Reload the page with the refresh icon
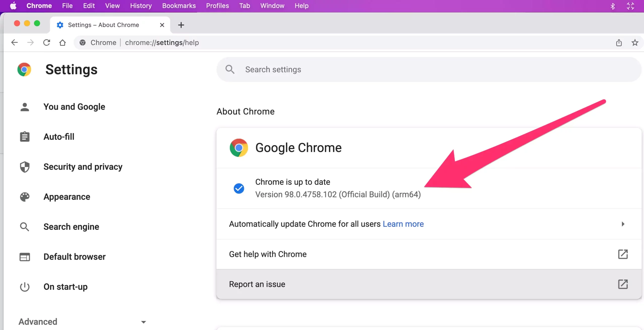The width and height of the screenshot is (644, 330). click(x=47, y=42)
